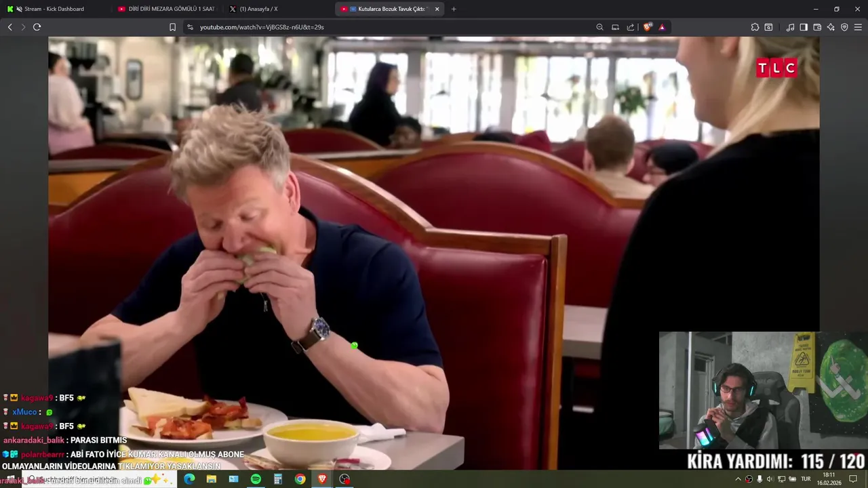Viewport: 868px width, 488px height.
Task: Open the settings-panel app icon in taskbar
Action: (x=234, y=479)
